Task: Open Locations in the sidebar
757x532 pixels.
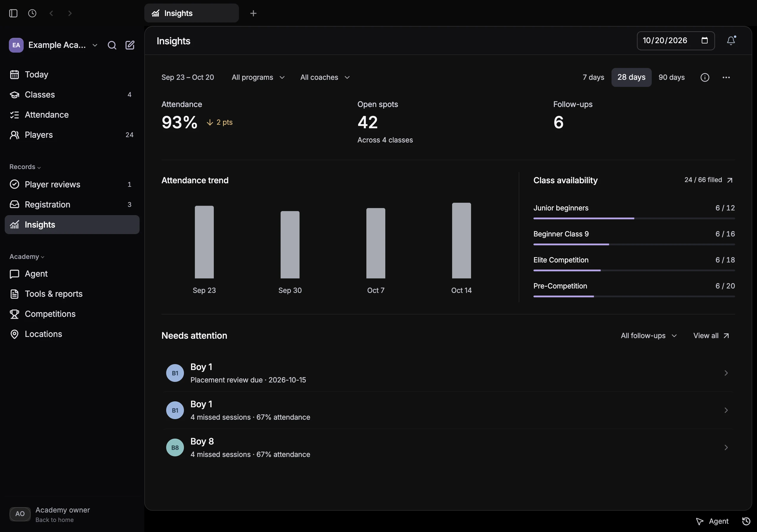Action: click(72, 334)
